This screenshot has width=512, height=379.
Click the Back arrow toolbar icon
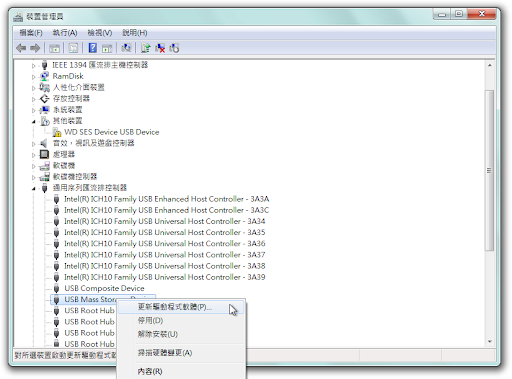point(21,48)
